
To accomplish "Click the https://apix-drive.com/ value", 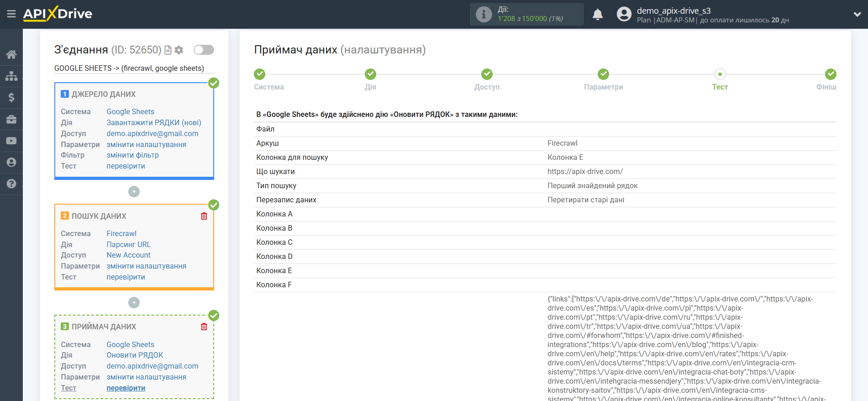I will tap(585, 171).
